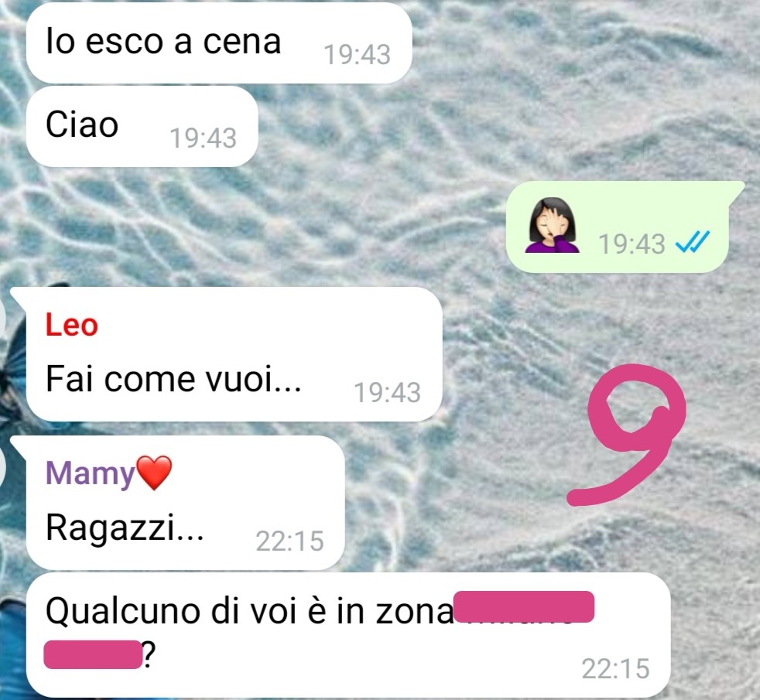Tap the 19:43 timestamp beside "Ciao"
760x700 pixels.
click(203, 138)
